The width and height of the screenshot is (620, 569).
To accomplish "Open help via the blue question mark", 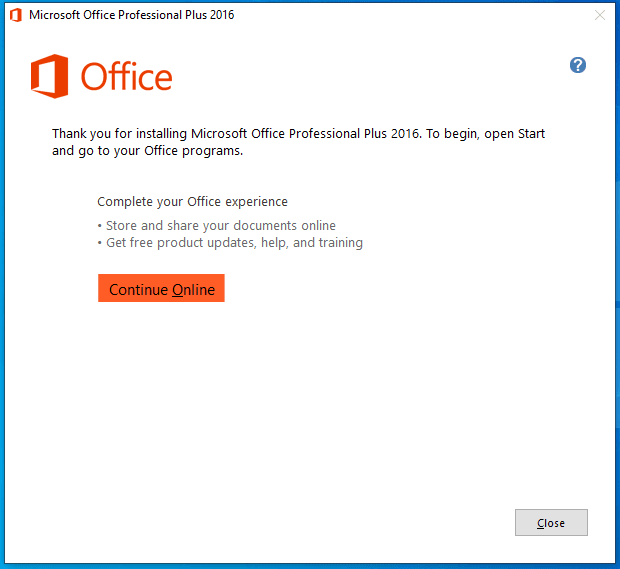I will tap(577, 65).
